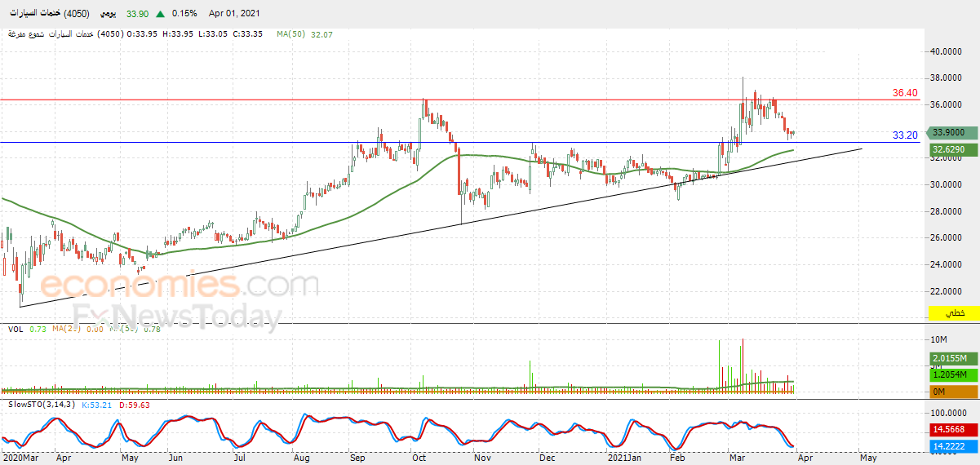Click the Apr 01, 2021 date label

(236, 14)
